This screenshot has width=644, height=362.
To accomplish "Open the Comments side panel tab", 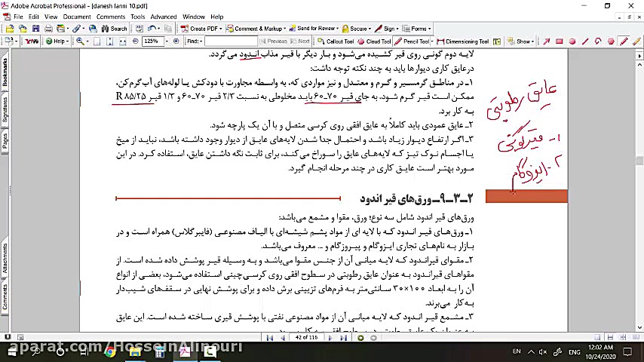I will coord(5,296).
